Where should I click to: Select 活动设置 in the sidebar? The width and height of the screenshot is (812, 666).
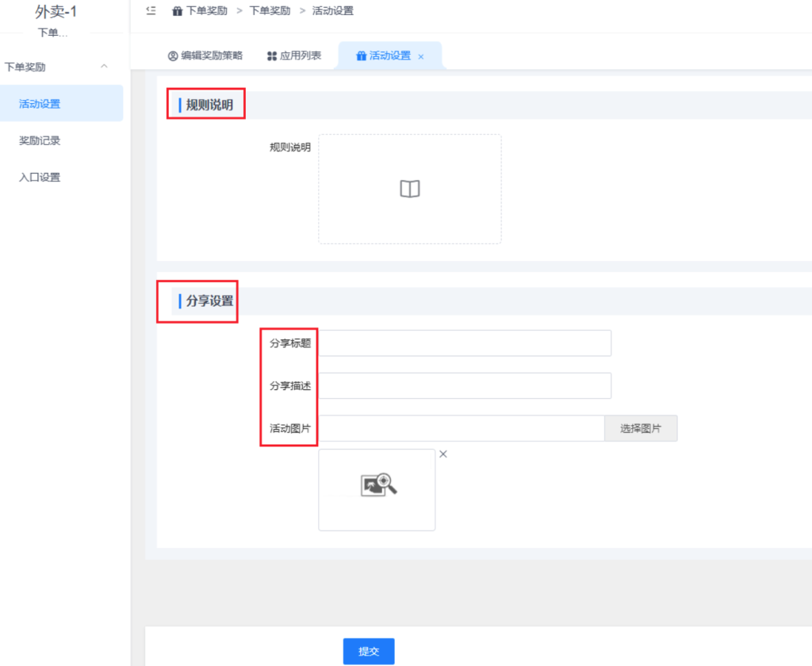[40, 104]
